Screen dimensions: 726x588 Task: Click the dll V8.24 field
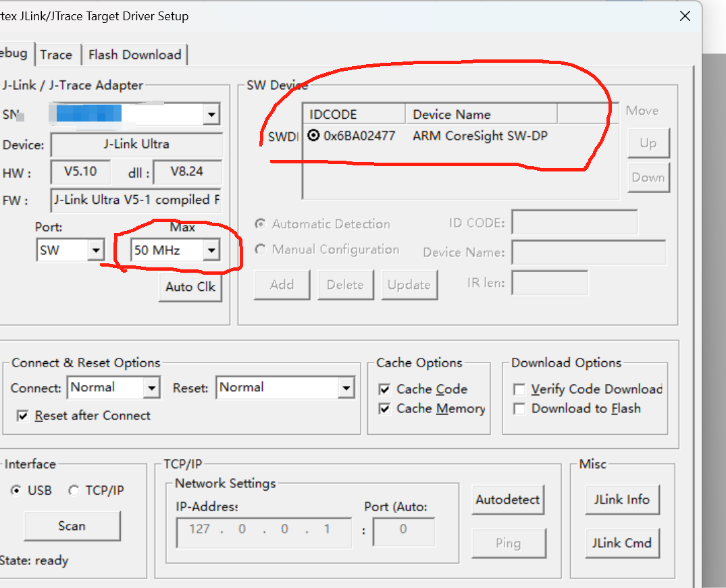(x=187, y=171)
